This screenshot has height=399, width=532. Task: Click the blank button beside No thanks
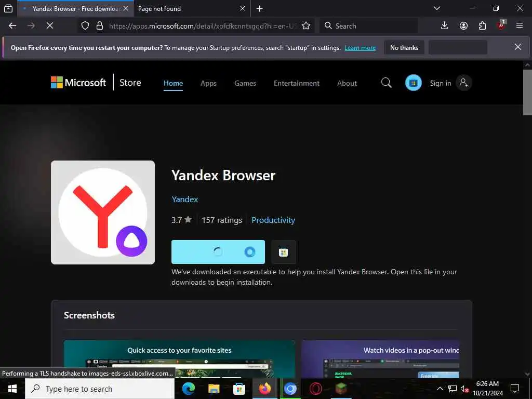coord(458,47)
